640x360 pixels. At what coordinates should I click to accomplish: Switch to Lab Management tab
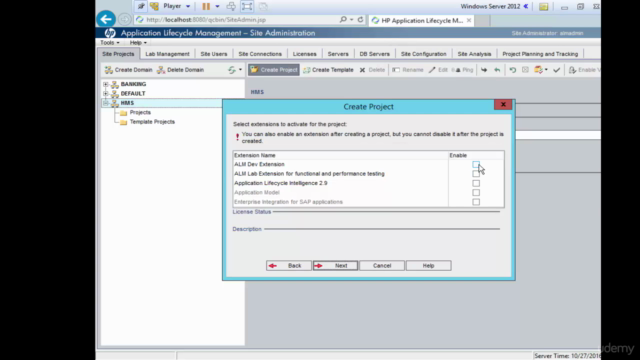167,54
